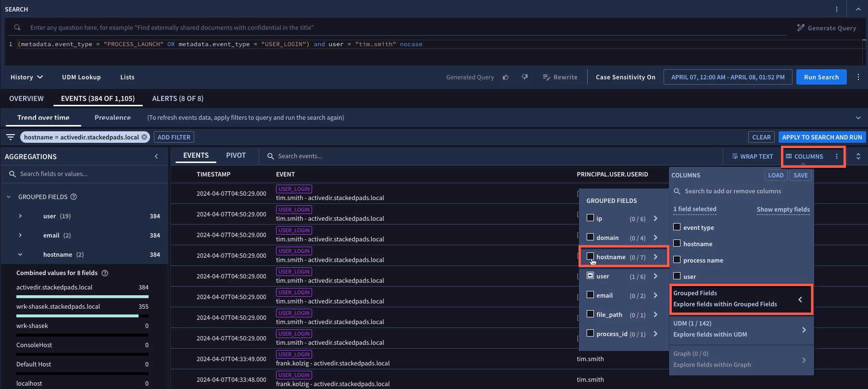Click the Search events input field
This screenshot has width=868, height=389.
491,156
